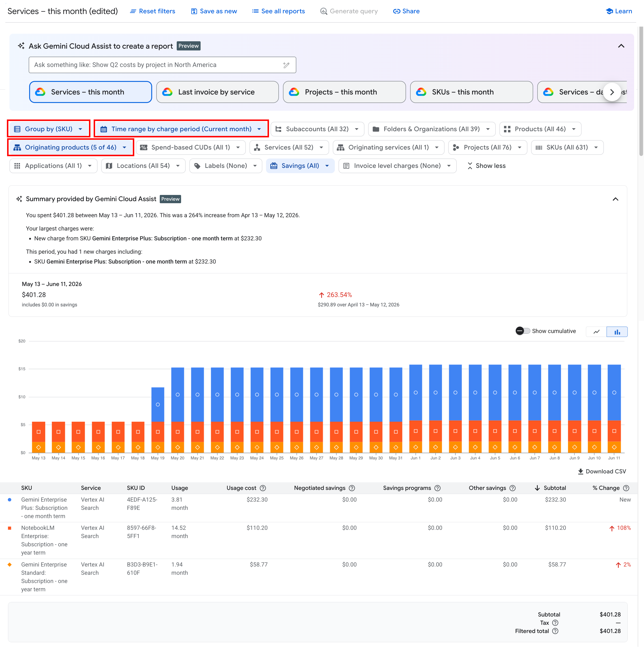644x647 pixels.
Task: Click the Jun 11 blue bar segment
Action: 614,392
